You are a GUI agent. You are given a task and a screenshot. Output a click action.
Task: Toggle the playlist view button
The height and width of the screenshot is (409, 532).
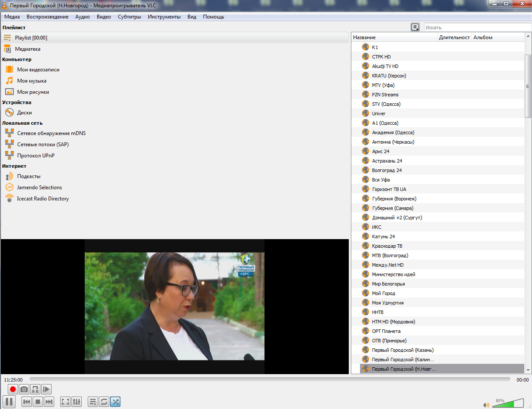pos(93,402)
